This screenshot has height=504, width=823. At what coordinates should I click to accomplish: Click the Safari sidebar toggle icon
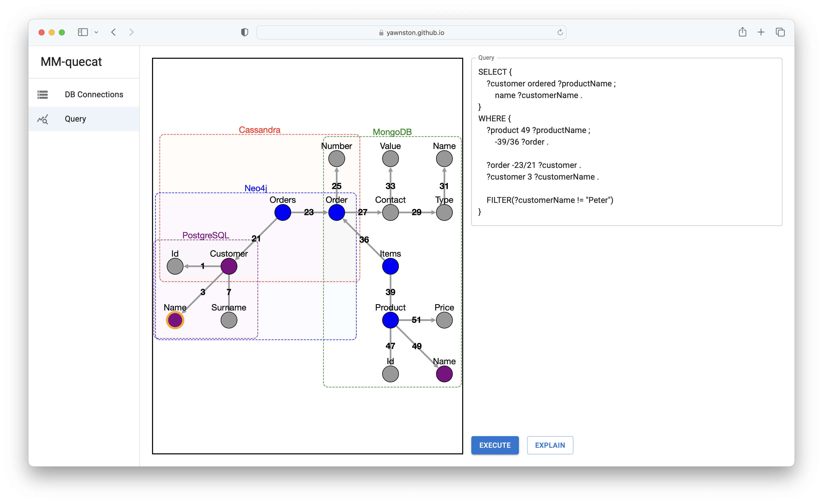[x=83, y=32]
